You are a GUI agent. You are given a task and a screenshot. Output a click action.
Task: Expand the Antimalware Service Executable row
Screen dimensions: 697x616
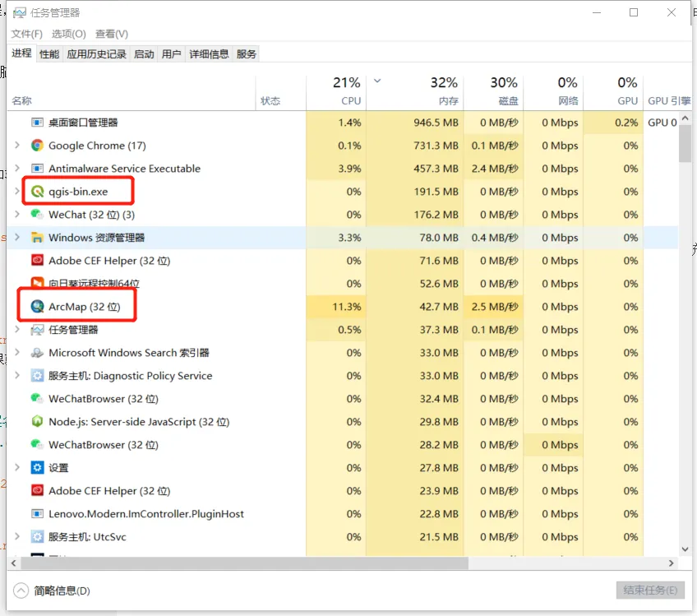[x=17, y=168]
